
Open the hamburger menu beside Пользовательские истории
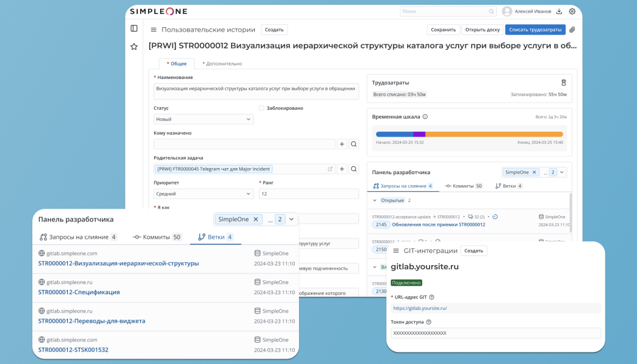(x=153, y=29)
